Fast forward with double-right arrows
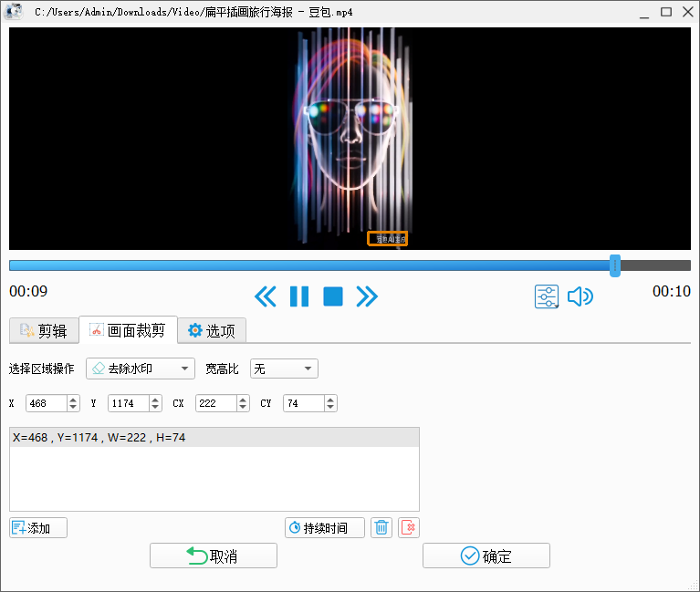The width and height of the screenshot is (700, 592). point(367,296)
